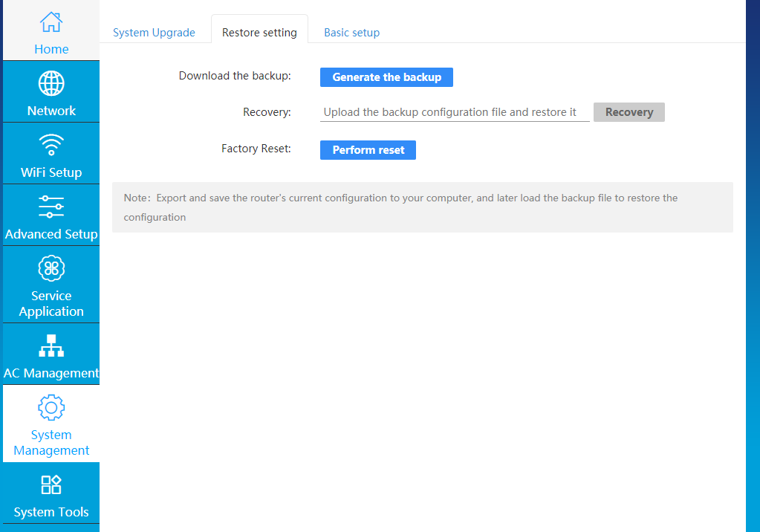Click the gray Recovery button
Image resolution: width=760 pixels, height=532 pixels.
pyautogui.click(x=629, y=112)
